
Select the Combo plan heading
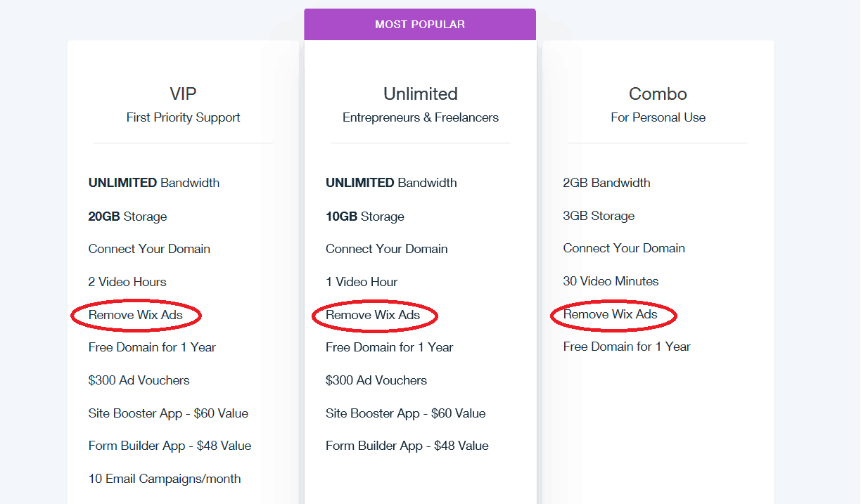(x=658, y=93)
